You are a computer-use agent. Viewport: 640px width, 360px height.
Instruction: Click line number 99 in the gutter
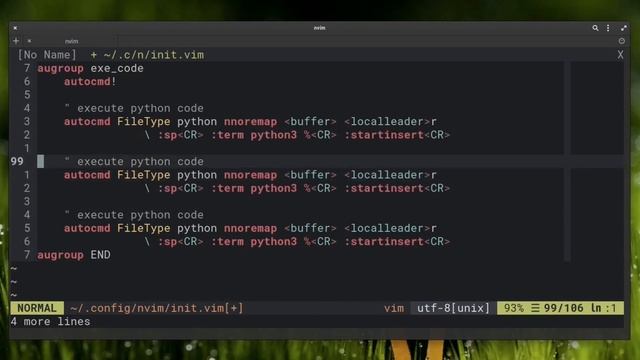point(17,161)
